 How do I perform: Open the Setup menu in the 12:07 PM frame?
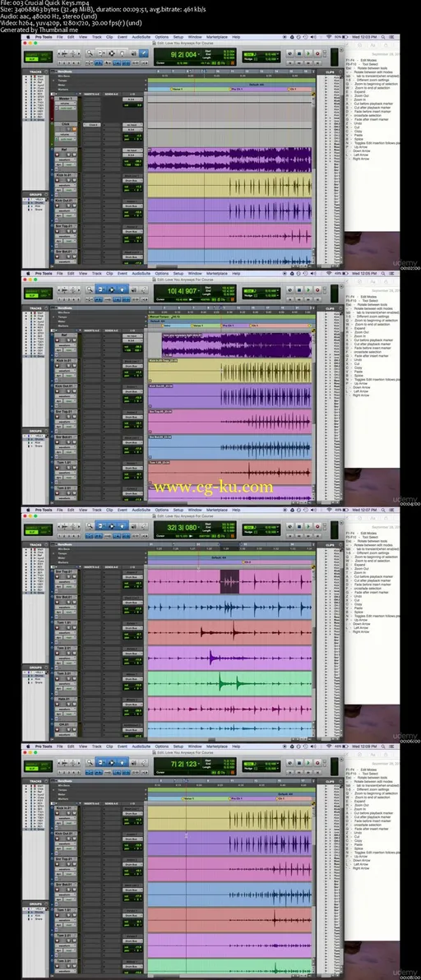(178, 510)
